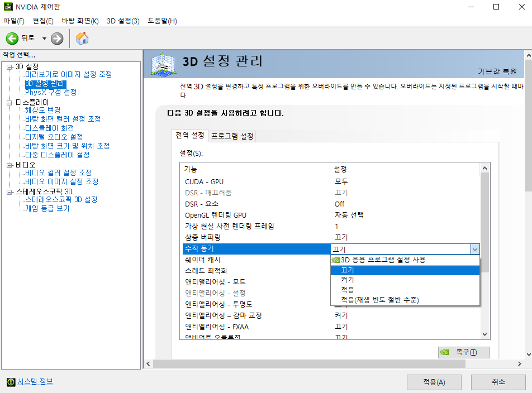Open the home icon in toolbar
532x393 pixels.
(x=82, y=39)
